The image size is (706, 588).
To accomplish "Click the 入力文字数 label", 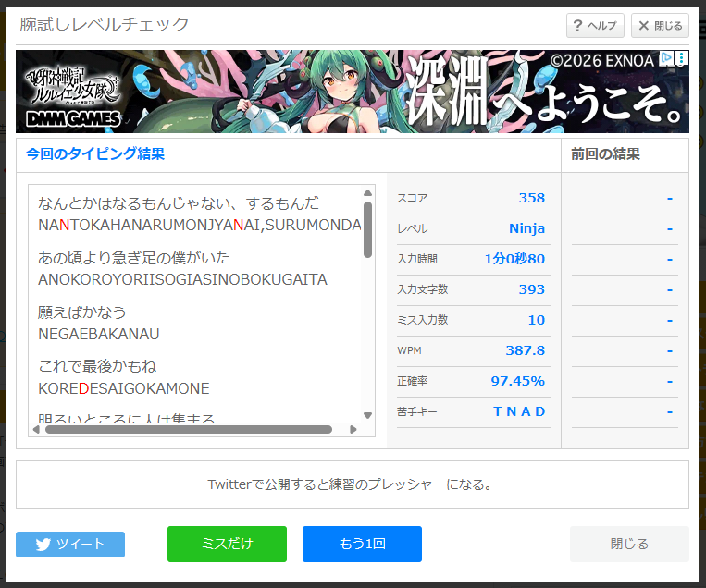I will 422,289.
